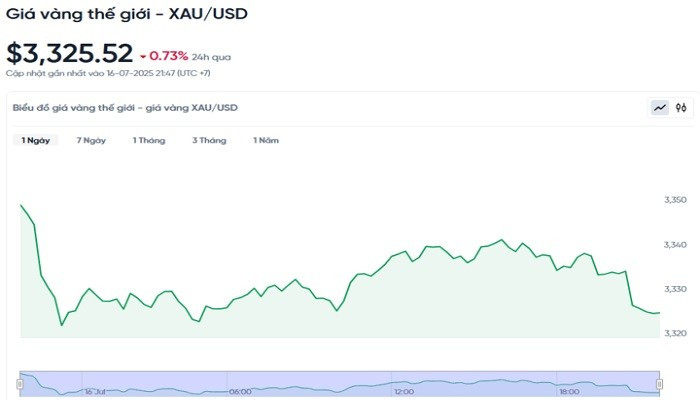The height and width of the screenshot is (400, 700).
Task: Select the 1 Ngày time range
Action: [x=36, y=141]
